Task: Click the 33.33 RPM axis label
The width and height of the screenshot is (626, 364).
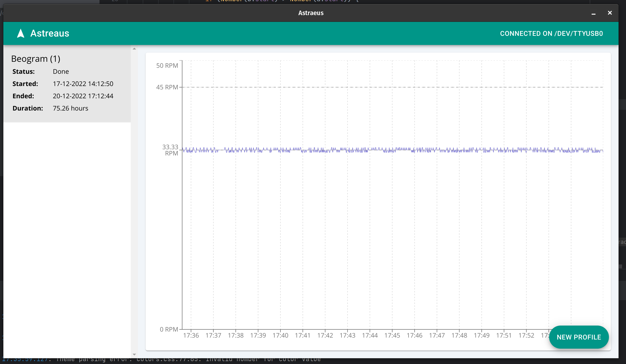Action: click(170, 150)
